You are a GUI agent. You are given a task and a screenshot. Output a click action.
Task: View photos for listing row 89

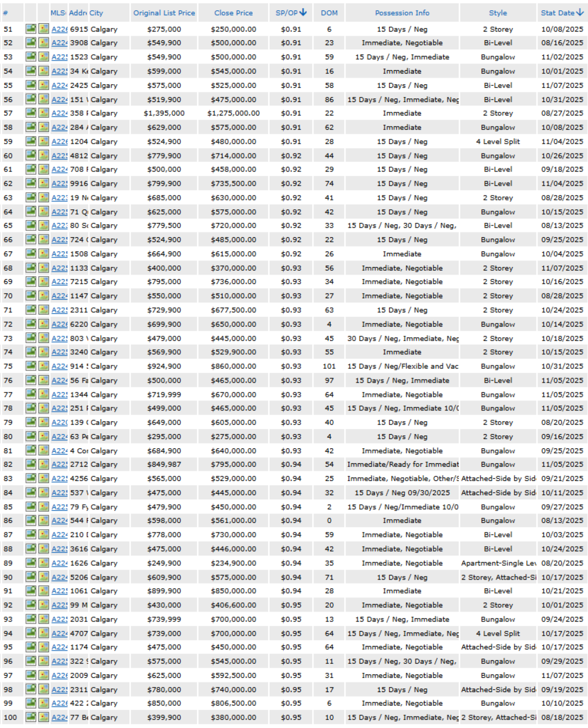pyautogui.click(x=31, y=563)
